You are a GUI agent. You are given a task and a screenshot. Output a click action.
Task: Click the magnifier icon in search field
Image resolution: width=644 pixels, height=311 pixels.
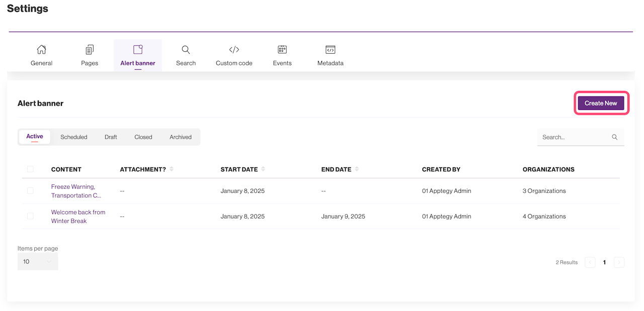pyautogui.click(x=614, y=137)
